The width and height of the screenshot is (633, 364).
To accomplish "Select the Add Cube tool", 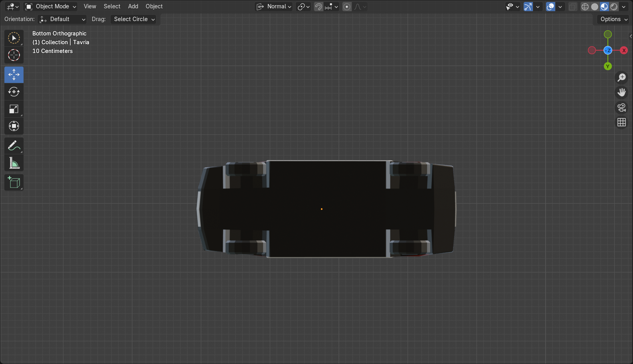I will tap(14, 182).
